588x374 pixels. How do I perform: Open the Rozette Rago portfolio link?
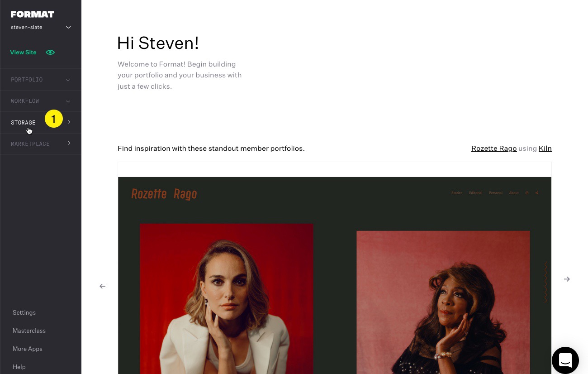pyautogui.click(x=493, y=149)
